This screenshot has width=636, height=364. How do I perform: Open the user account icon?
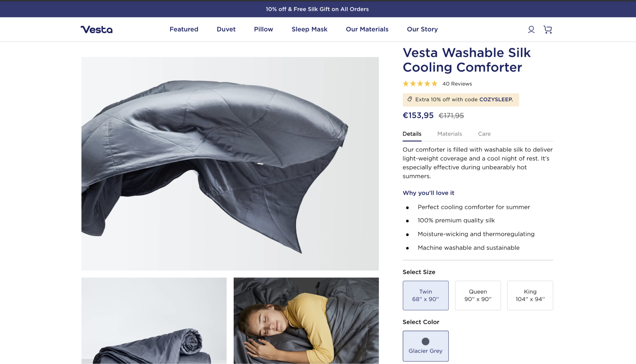click(x=531, y=29)
